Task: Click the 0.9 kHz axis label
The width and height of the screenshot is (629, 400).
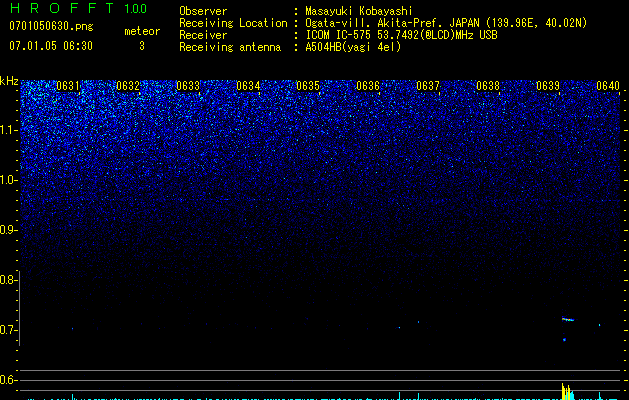Action: pyautogui.click(x=8, y=230)
